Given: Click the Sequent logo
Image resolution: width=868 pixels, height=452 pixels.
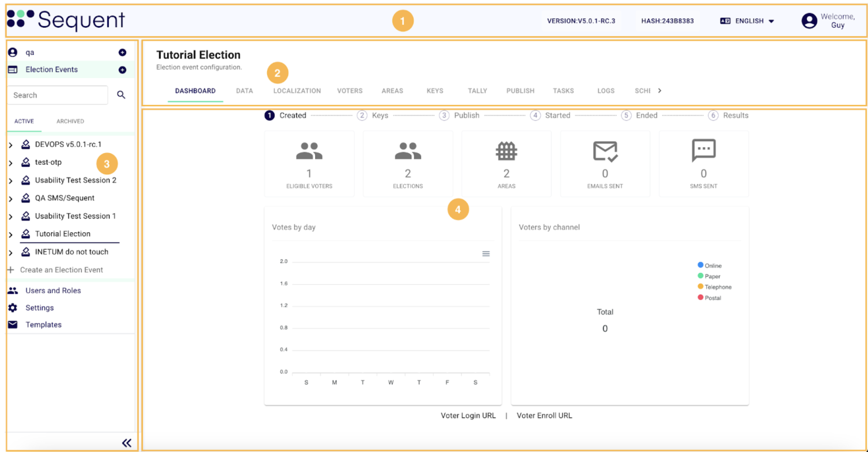Looking at the screenshot, I should [65, 21].
